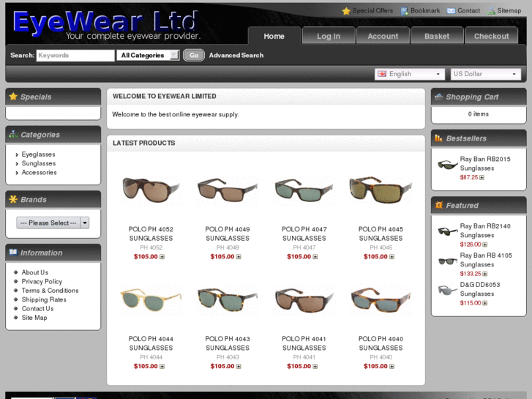Click the Bookmark icon in header

(x=404, y=11)
